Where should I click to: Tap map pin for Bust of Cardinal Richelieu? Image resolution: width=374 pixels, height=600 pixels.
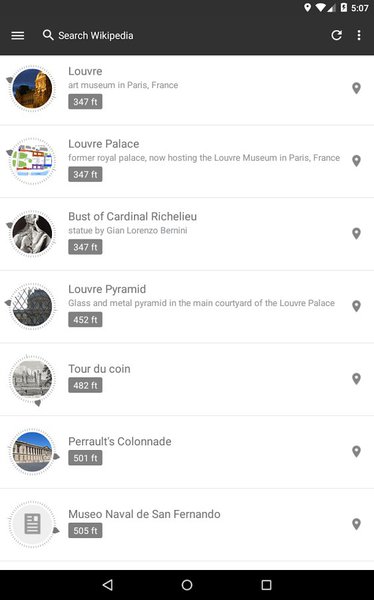(x=356, y=233)
